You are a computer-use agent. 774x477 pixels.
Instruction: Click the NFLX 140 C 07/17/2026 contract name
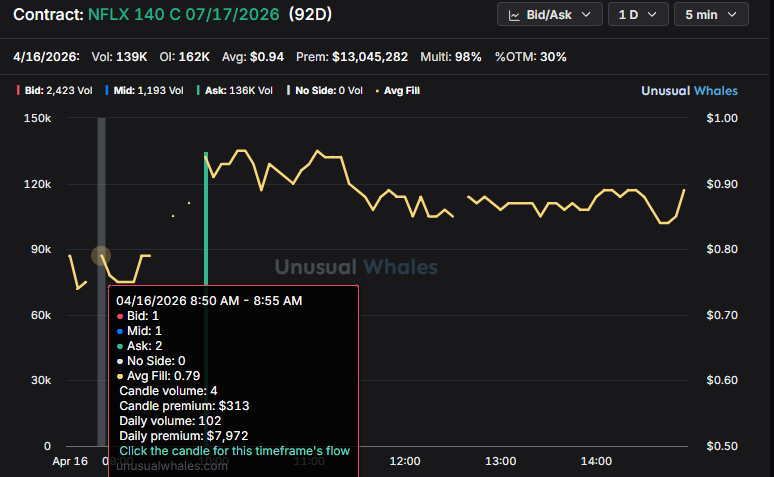[183, 14]
